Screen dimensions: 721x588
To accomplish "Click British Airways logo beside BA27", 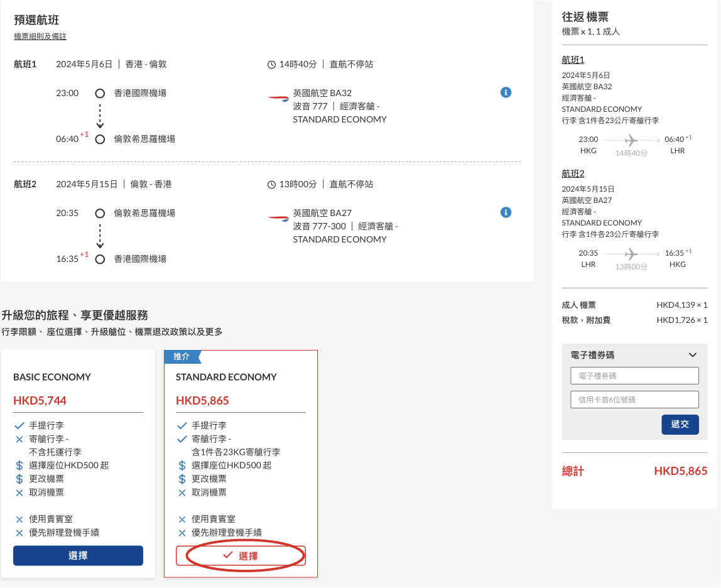I will pyautogui.click(x=278, y=218).
